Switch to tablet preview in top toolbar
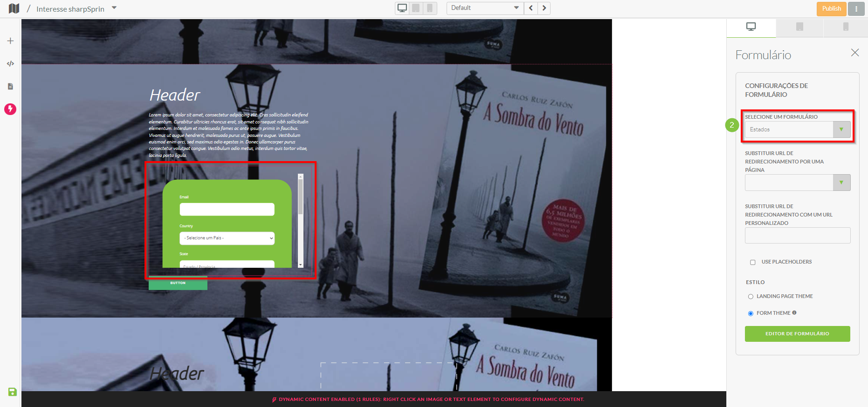The width and height of the screenshot is (868, 407). point(416,8)
